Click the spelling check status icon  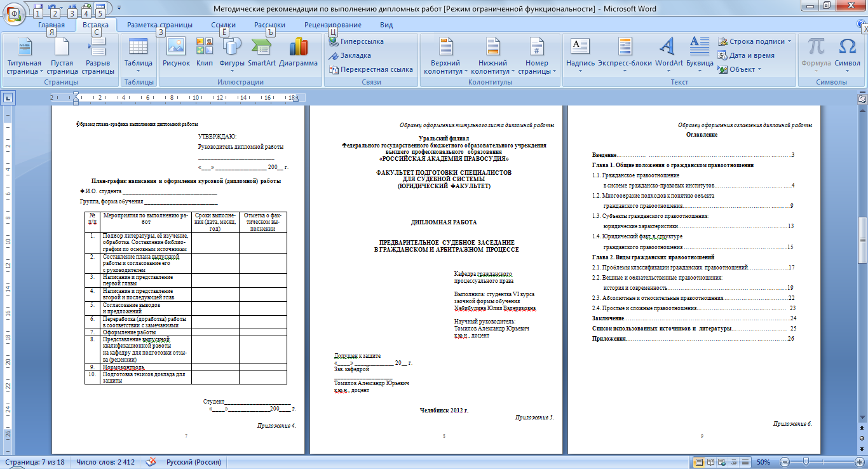click(x=151, y=462)
